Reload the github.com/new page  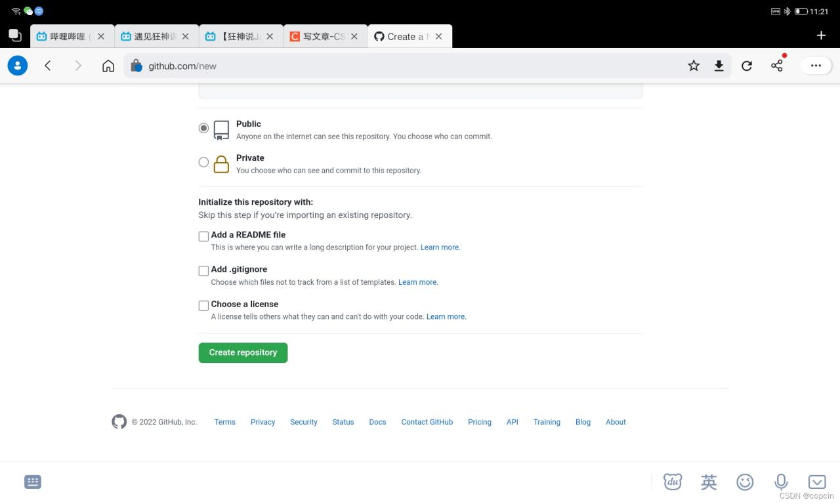pyautogui.click(x=747, y=66)
